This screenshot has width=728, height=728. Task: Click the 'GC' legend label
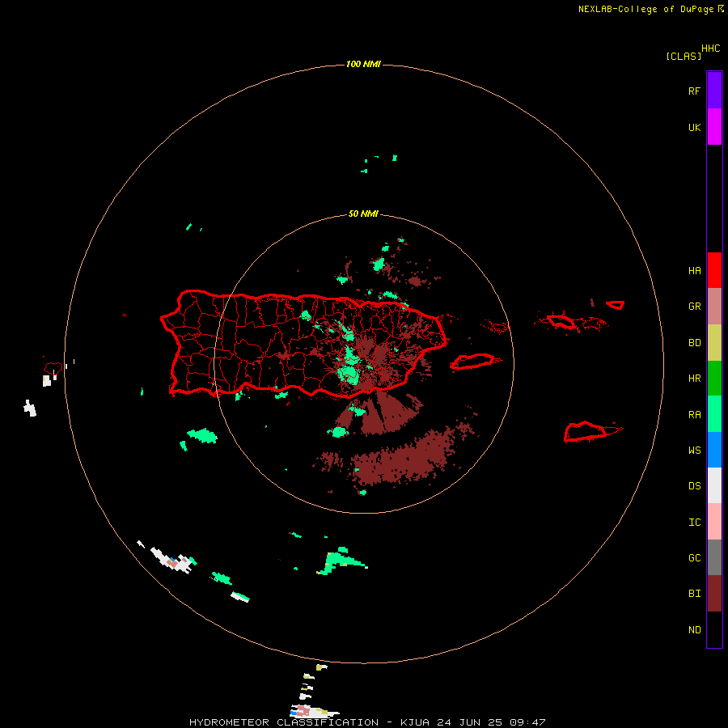click(694, 558)
